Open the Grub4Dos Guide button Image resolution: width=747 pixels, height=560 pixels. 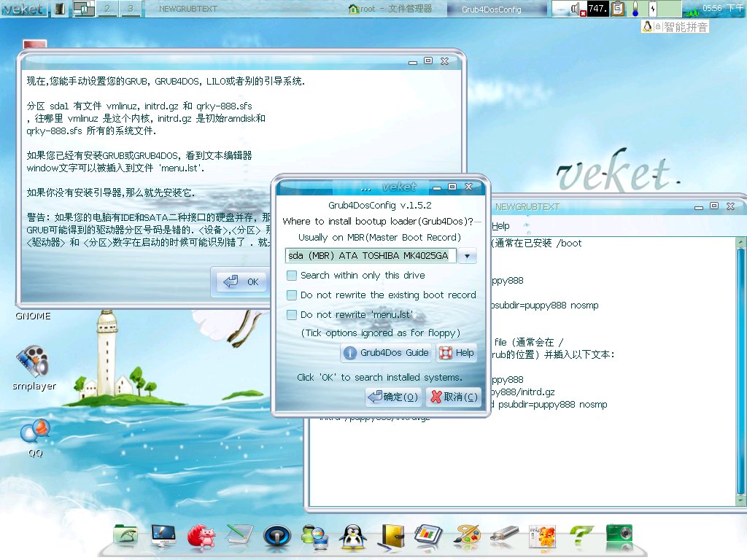tap(386, 353)
